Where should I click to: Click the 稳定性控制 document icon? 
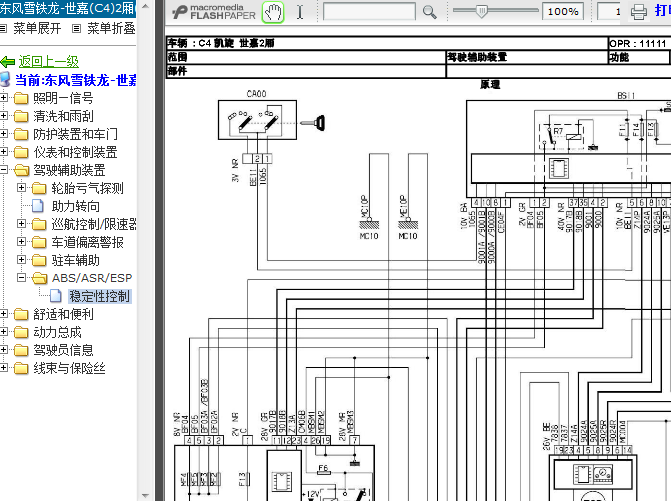56,296
